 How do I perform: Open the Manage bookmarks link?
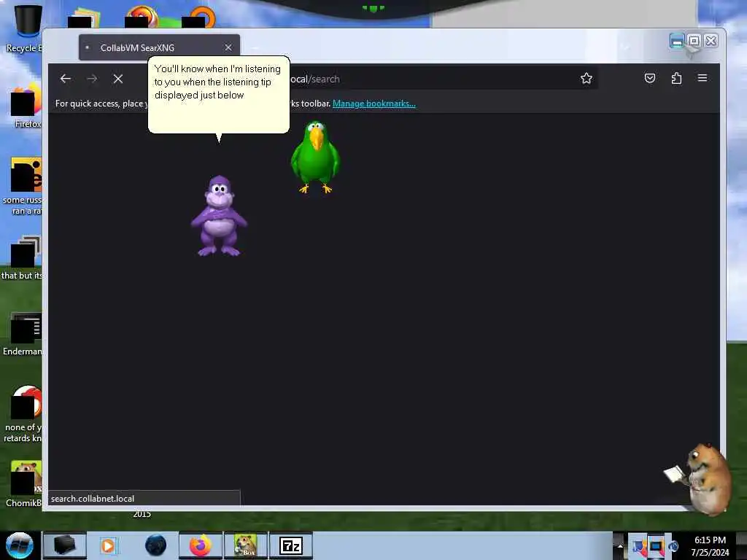coord(374,104)
